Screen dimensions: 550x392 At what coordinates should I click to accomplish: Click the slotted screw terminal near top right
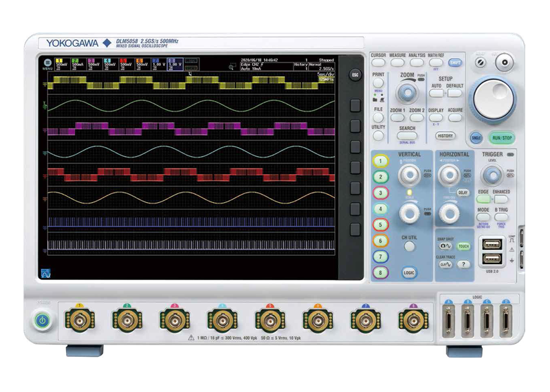coord(481,63)
